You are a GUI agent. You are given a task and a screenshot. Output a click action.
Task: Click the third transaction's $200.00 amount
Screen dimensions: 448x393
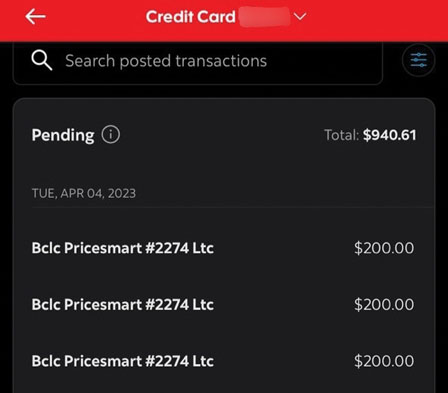click(x=384, y=361)
